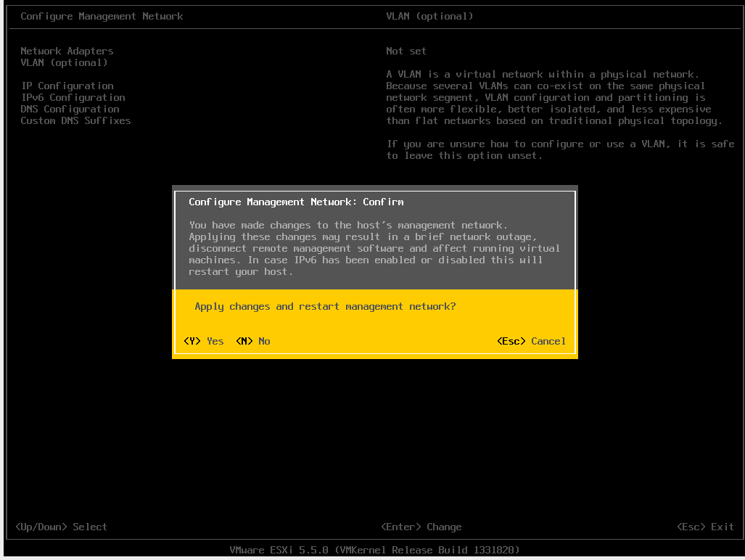Click the Enter Change hint at bottom

(421, 527)
